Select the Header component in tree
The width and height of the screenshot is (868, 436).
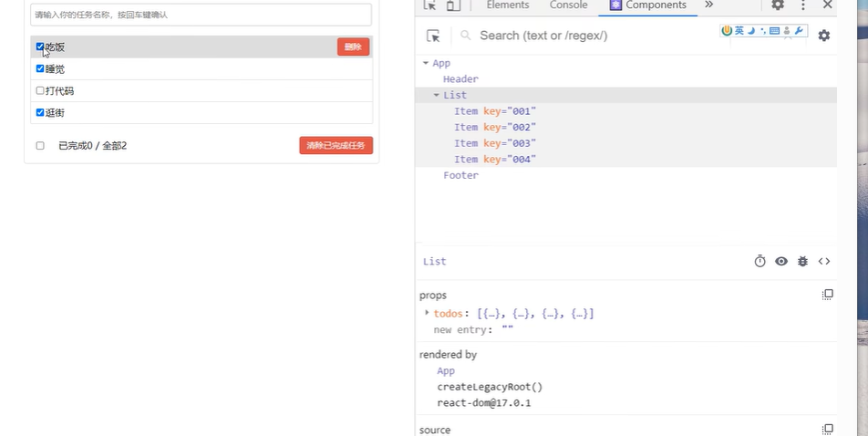pyautogui.click(x=460, y=79)
